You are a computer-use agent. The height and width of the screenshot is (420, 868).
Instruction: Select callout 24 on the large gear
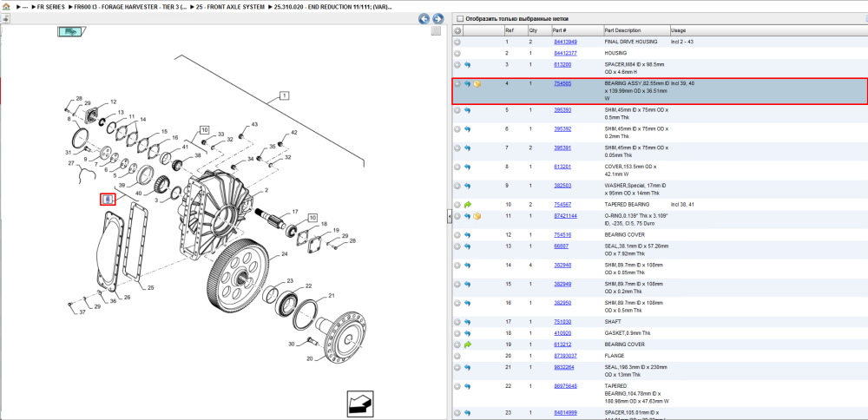(x=285, y=254)
